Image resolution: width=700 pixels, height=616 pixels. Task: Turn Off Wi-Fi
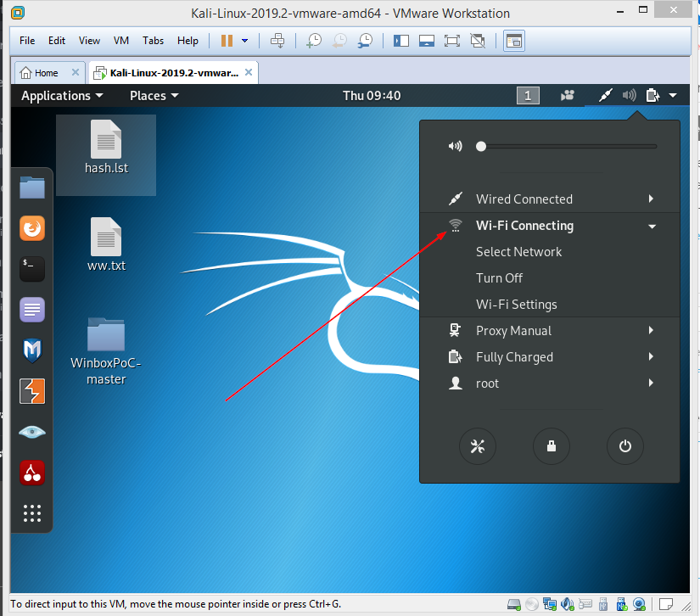499,278
